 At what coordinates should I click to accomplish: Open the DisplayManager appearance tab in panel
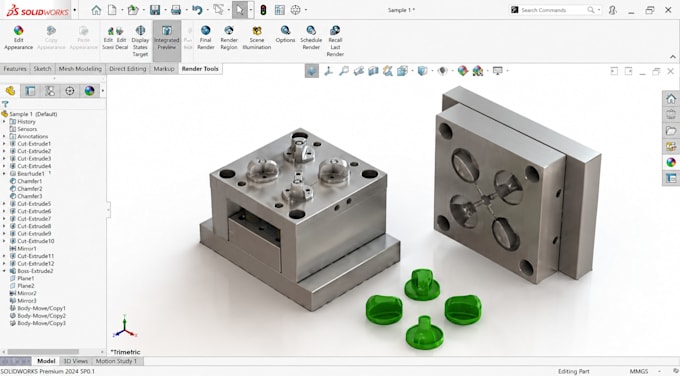pos(89,91)
